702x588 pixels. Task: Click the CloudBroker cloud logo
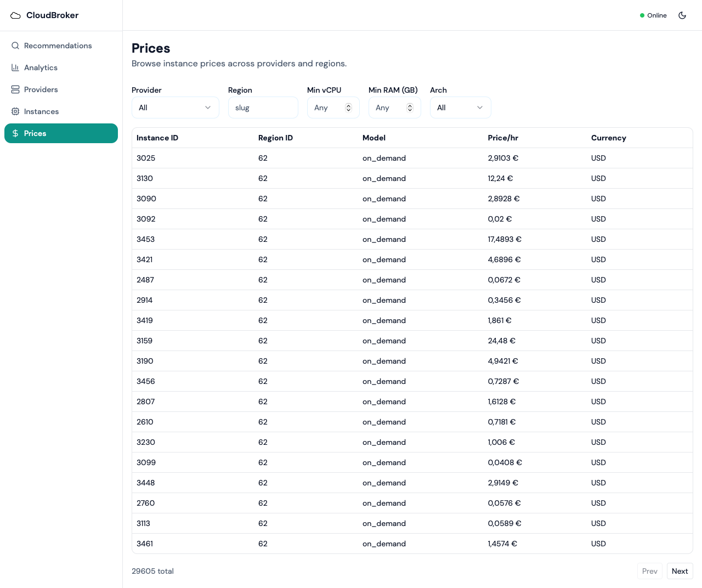pyautogui.click(x=15, y=15)
